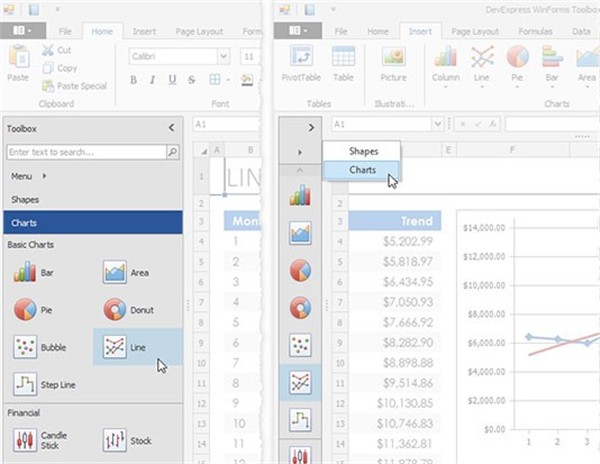Toggle italic formatting
Viewport: 600px width, 464px height.
(152, 80)
